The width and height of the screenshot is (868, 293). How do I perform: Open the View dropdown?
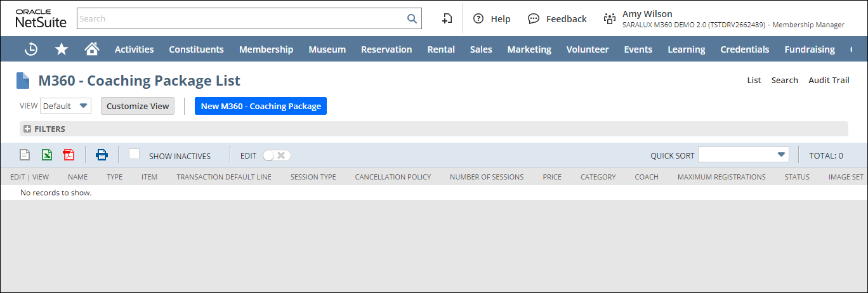[65, 106]
